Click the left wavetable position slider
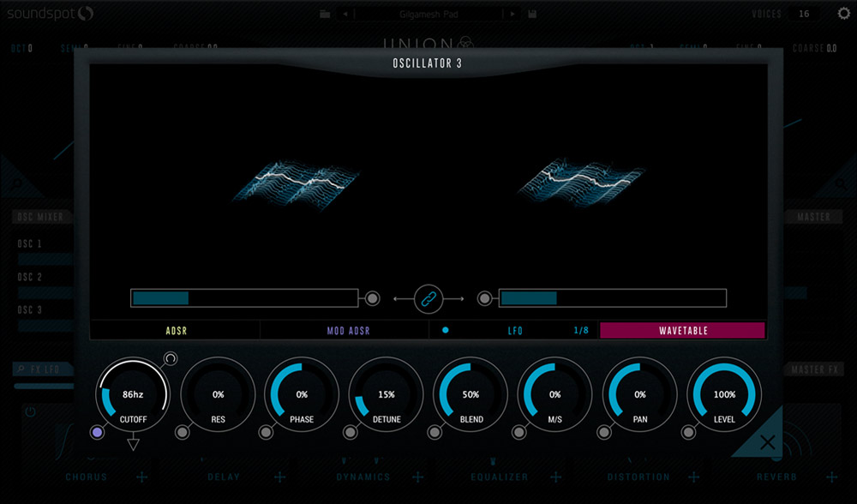The image size is (857, 504). tap(244, 298)
